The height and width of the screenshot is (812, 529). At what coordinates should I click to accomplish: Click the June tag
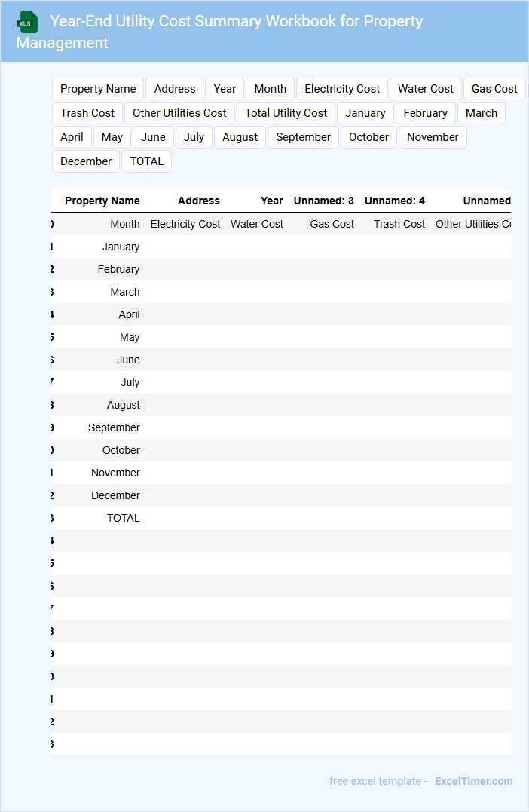[153, 137]
